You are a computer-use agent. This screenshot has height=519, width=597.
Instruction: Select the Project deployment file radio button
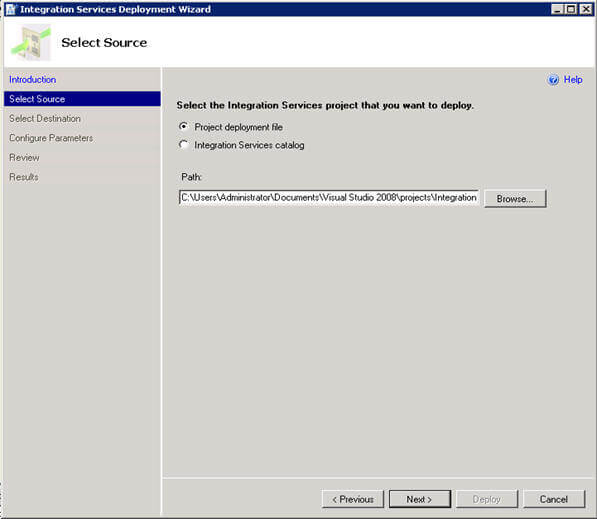[x=184, y=126]
